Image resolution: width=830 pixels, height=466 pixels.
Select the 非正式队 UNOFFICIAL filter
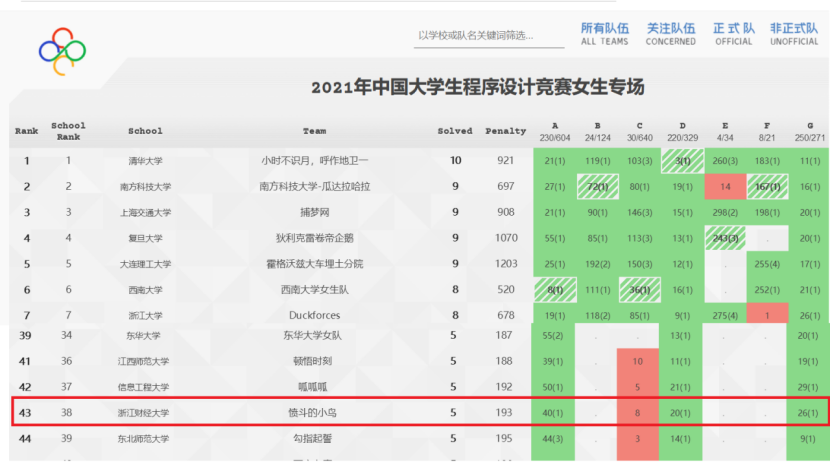click(794, 34)
